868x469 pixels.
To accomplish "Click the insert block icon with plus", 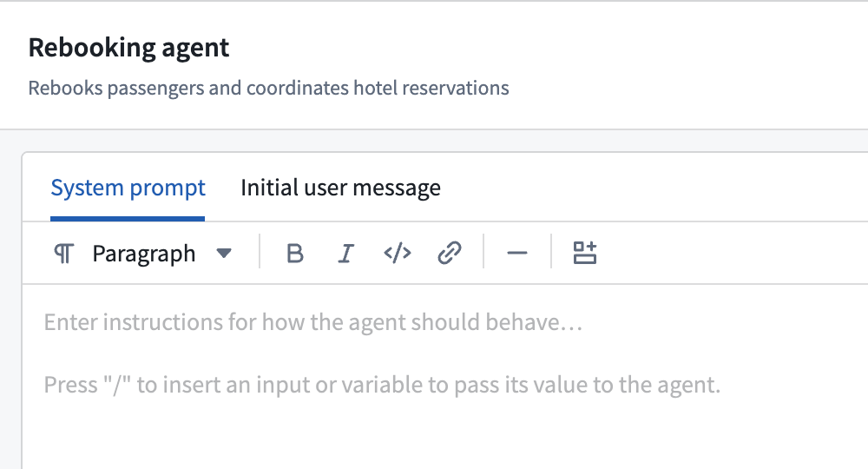I will tap(584, 254).
